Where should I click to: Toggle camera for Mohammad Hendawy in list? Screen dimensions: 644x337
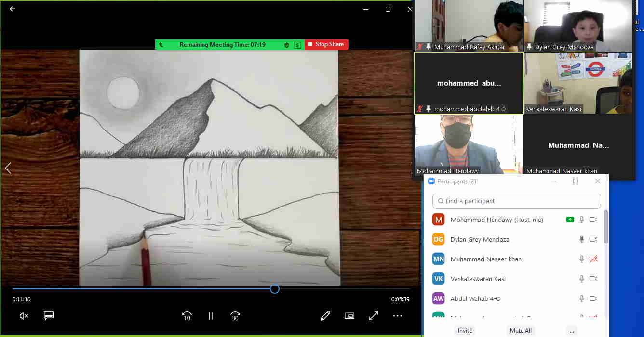click(593, 220)
